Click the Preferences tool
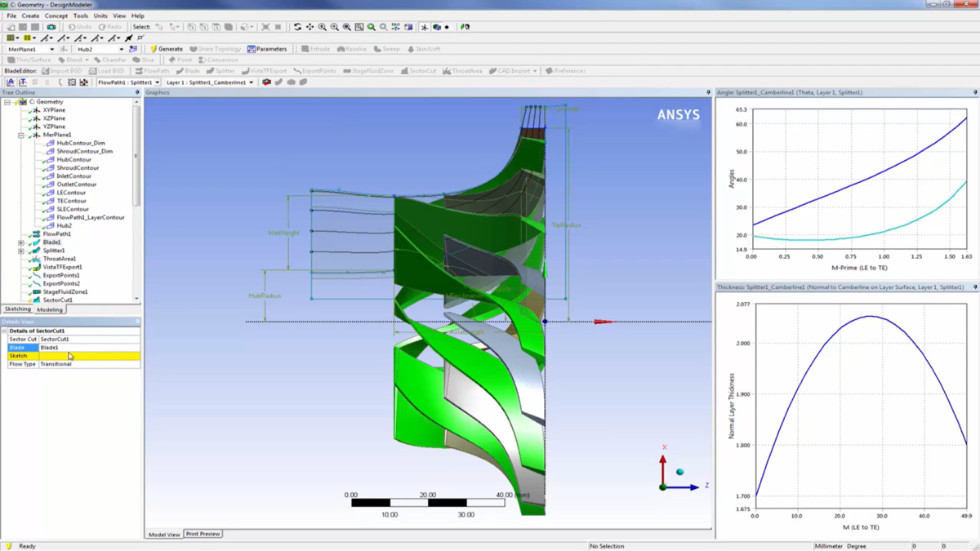The height and width of the screenshot is (551, 980). coord(565,71)
